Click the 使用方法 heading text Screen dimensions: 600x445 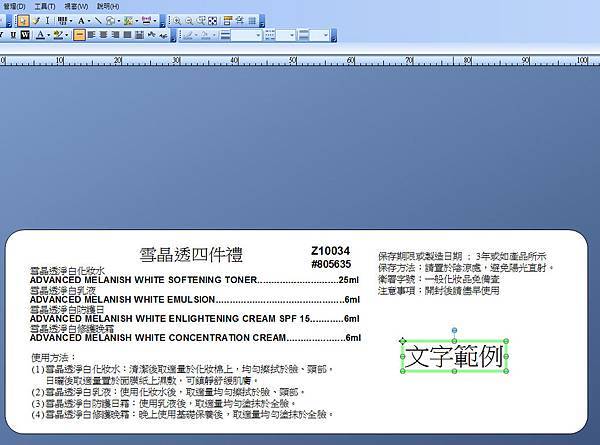[54, 358]
